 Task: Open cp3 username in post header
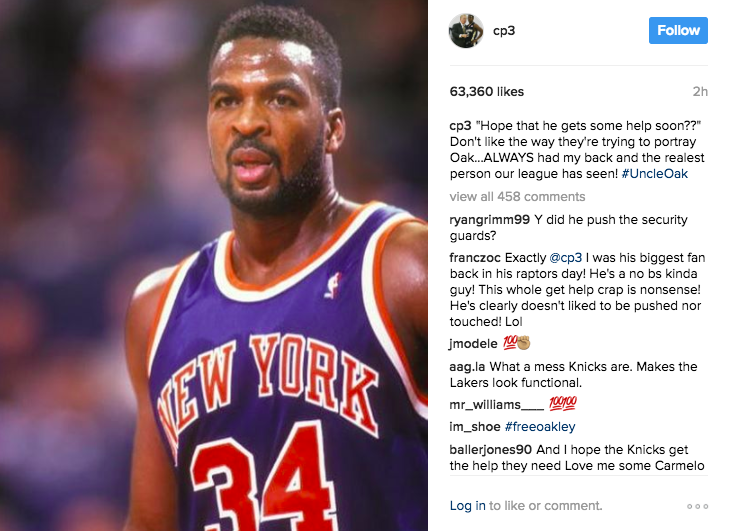504,31
